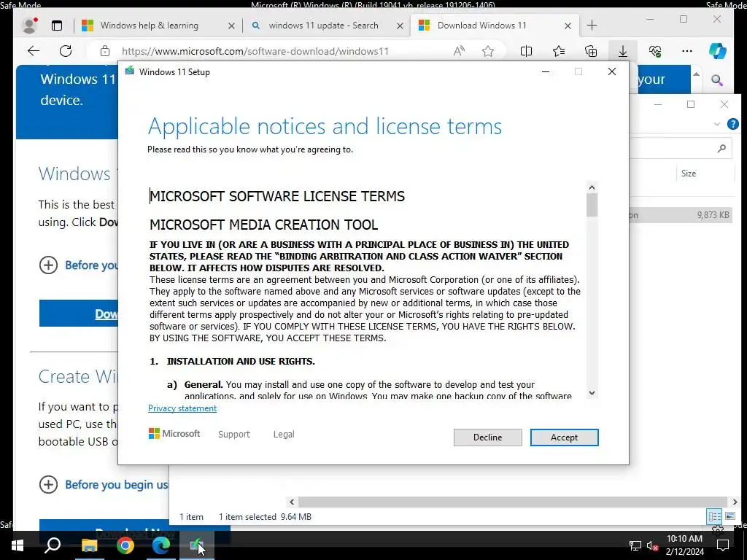The width and height of the screenshot is (747, 560).
Task: Add page to favorites star icon
Action: [488, 51]
